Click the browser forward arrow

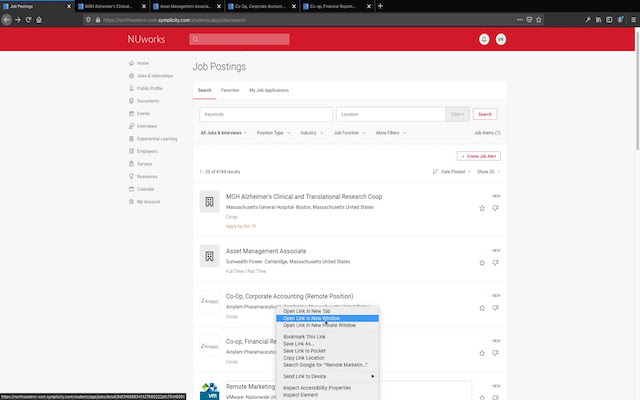pos(18,20)
